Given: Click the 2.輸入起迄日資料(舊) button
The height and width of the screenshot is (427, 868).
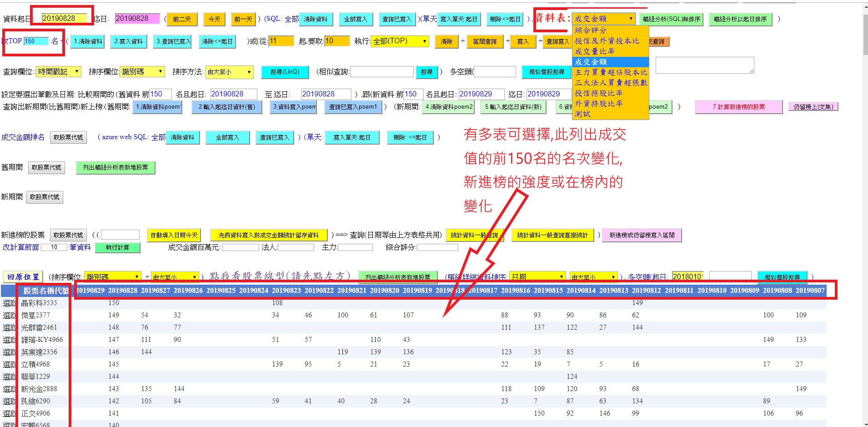Looking at the screenshot, I should (x=226, y=107).
